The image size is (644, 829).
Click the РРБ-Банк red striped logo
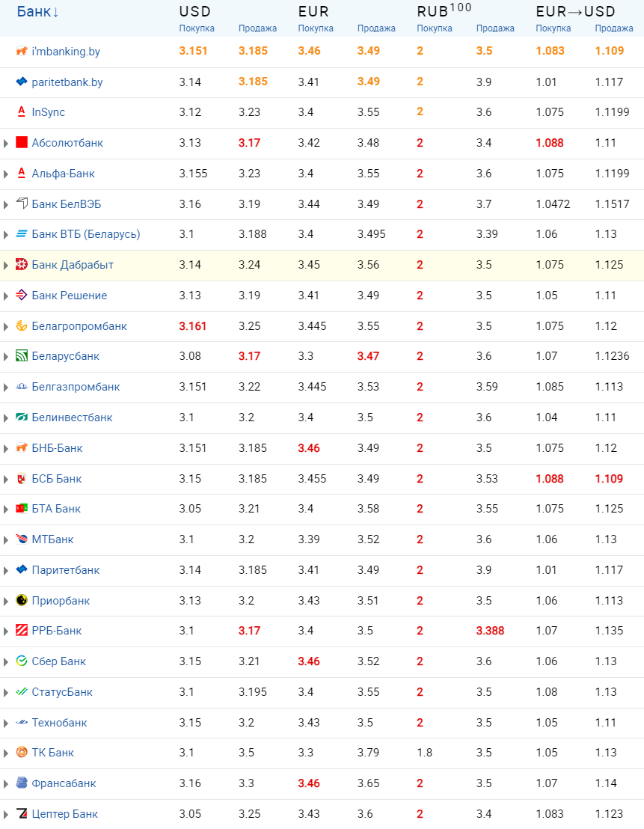pyautogui.click(x=22, y=631)
